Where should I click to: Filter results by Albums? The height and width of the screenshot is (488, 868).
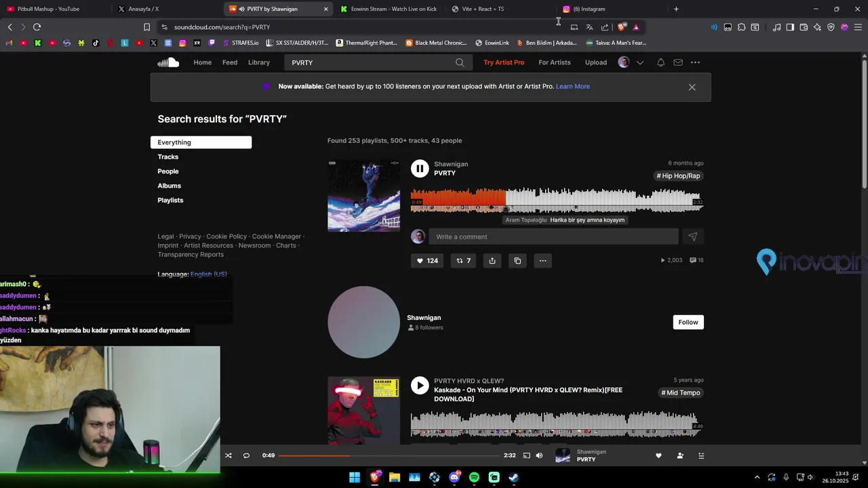click(170, 186)
